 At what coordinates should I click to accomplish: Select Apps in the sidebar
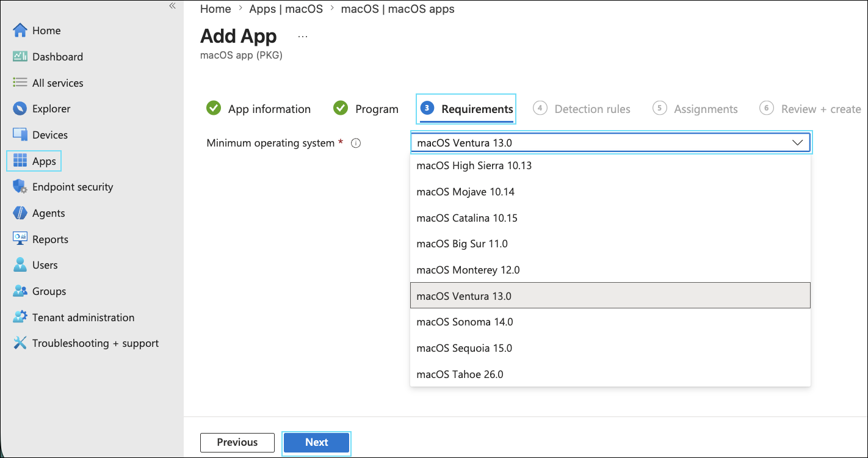(44, 161)
